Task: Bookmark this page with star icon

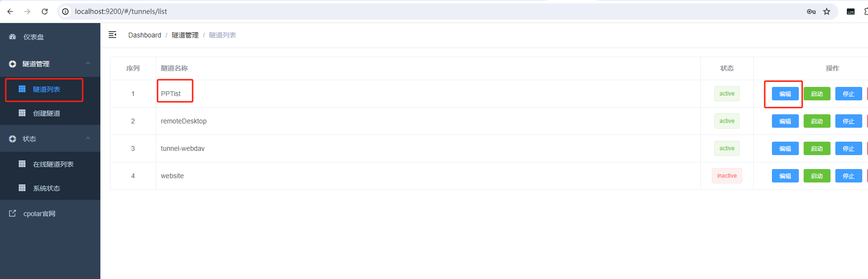Action: pyautogui.click(x=827, y=12)
